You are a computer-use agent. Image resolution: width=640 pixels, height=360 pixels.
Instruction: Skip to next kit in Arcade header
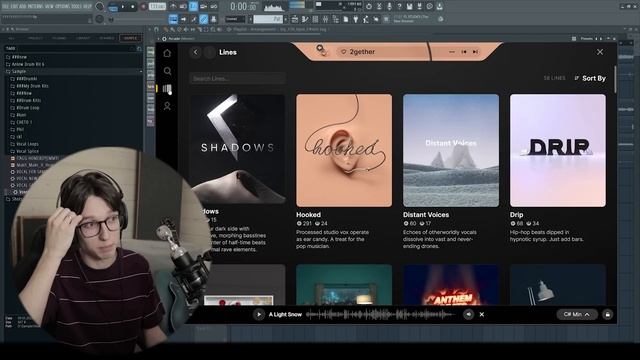pos(475,52)
